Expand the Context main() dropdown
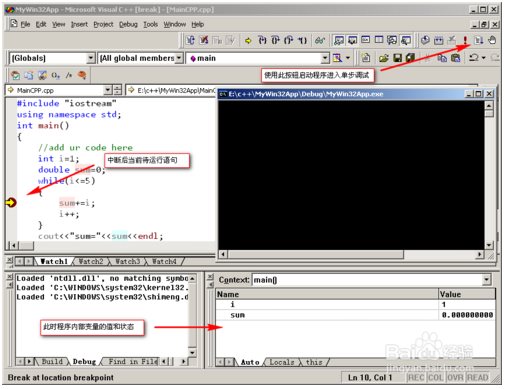 click(487, 279)
